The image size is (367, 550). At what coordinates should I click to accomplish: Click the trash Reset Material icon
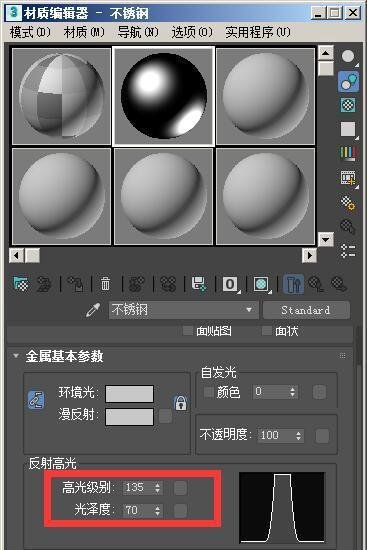[x=105, y=283]
